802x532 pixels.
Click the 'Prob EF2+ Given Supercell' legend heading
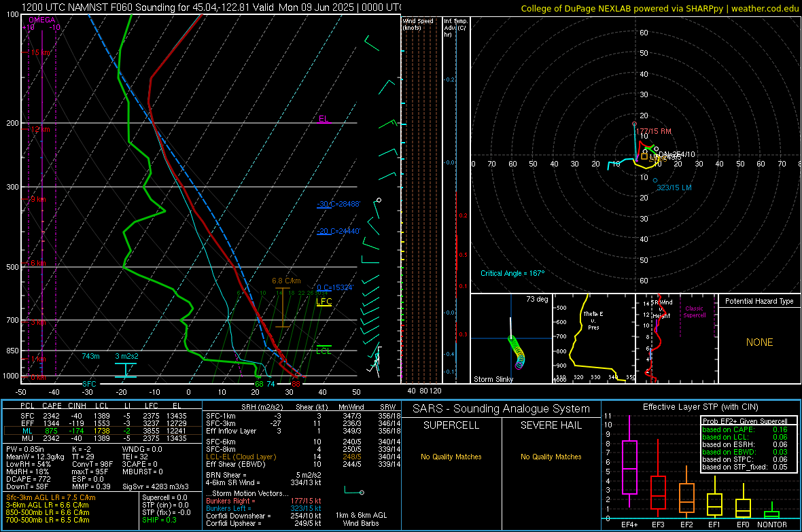[745, 421]
